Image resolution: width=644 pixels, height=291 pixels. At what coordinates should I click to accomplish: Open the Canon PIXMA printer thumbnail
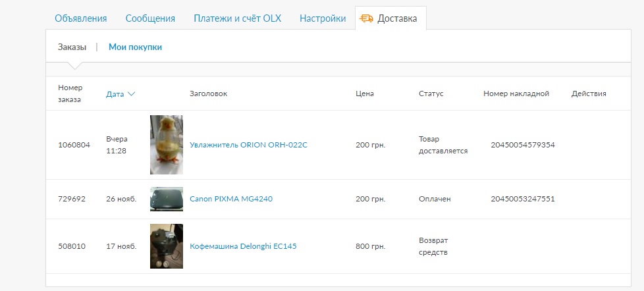[x=167, y=199]
